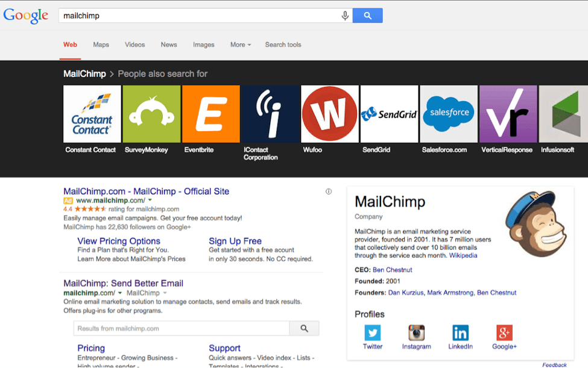Image resolution: width=588 pixels, height=368 pixels.
Task: Click the Salesforce.com caption text
Action: click(x=444, y=150)
